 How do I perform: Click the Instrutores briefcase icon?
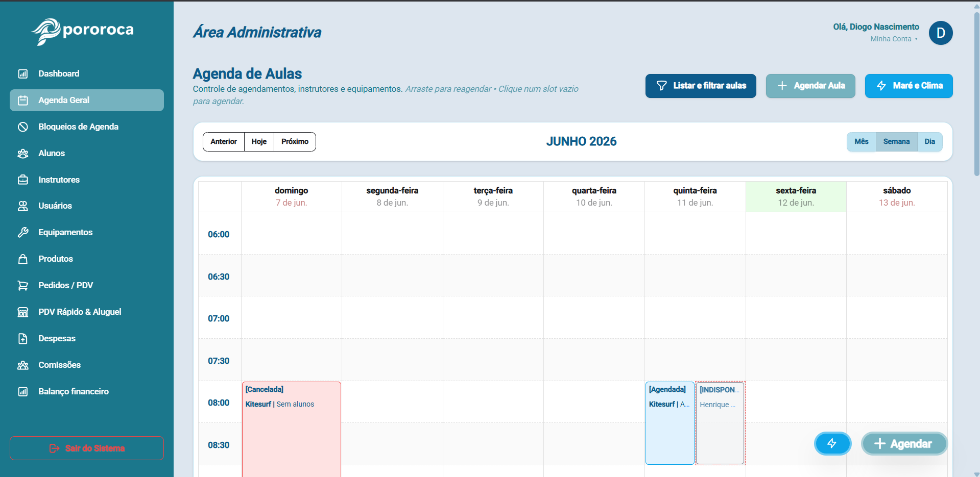click(x=23, y=180)
